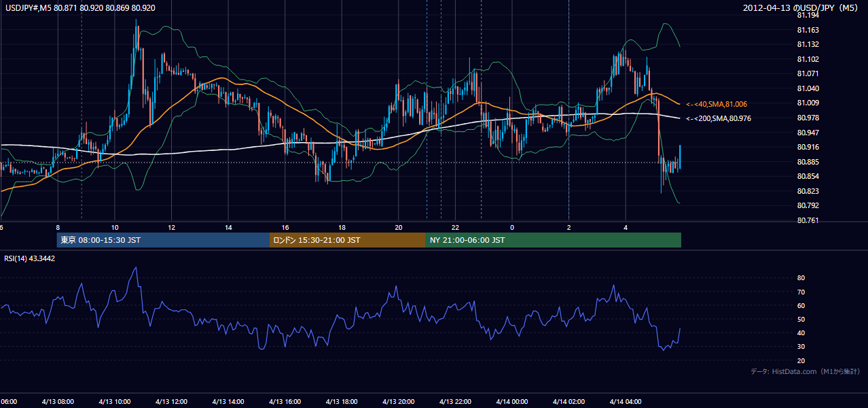Click price axis value 81.071
The width and height of the screenshot is (868, 408).
click(x=808, y=73)
